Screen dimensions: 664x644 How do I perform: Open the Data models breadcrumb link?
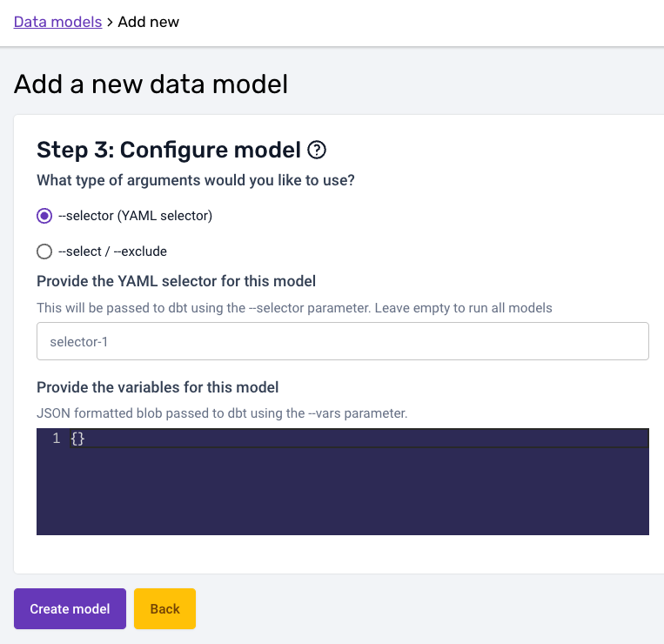click(57, 22)
